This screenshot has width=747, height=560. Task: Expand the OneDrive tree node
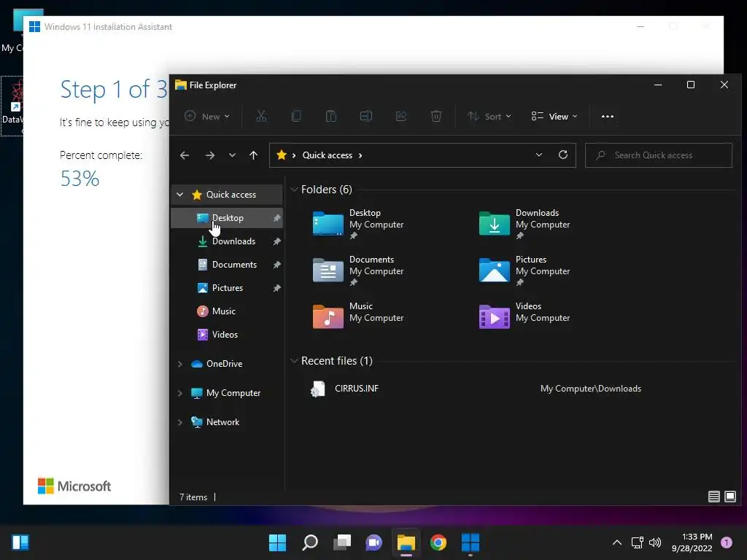179,364
